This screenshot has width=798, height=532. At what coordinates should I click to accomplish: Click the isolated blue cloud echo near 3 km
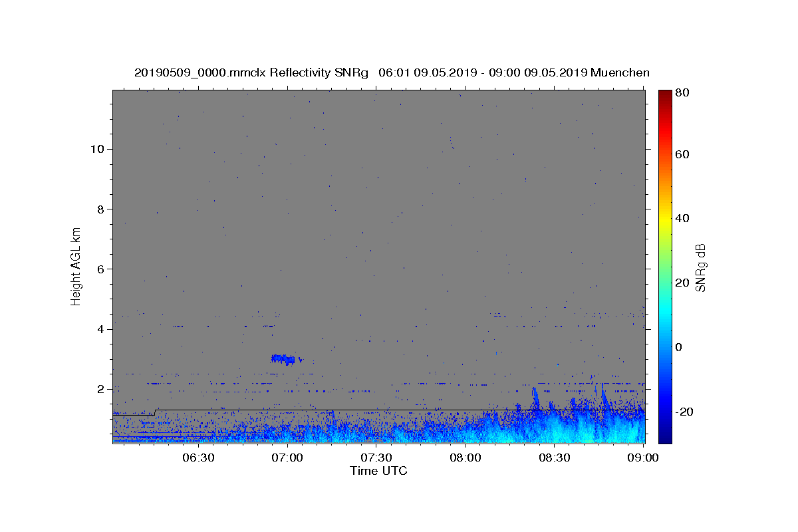click(x=285, y=359)
